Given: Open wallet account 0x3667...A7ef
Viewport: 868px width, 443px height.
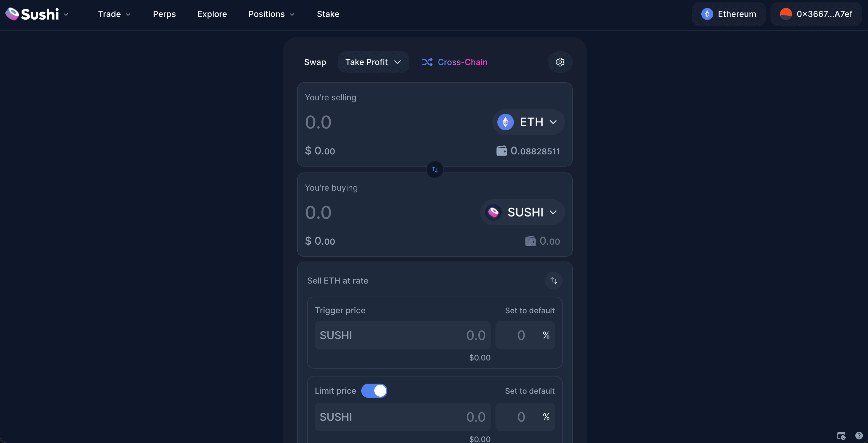Looking at the screenshot, I should coord(816,14).
